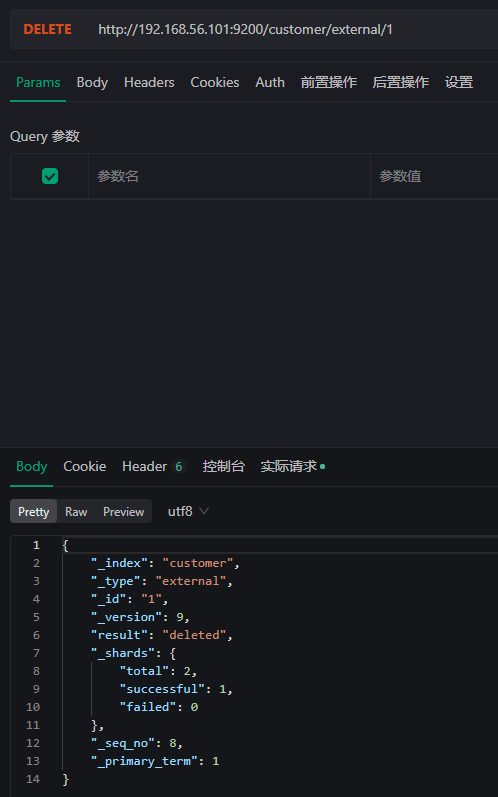Click the Query 参数 heading
The height and width of the screenshot is (797, 498).
click(45, 136)
